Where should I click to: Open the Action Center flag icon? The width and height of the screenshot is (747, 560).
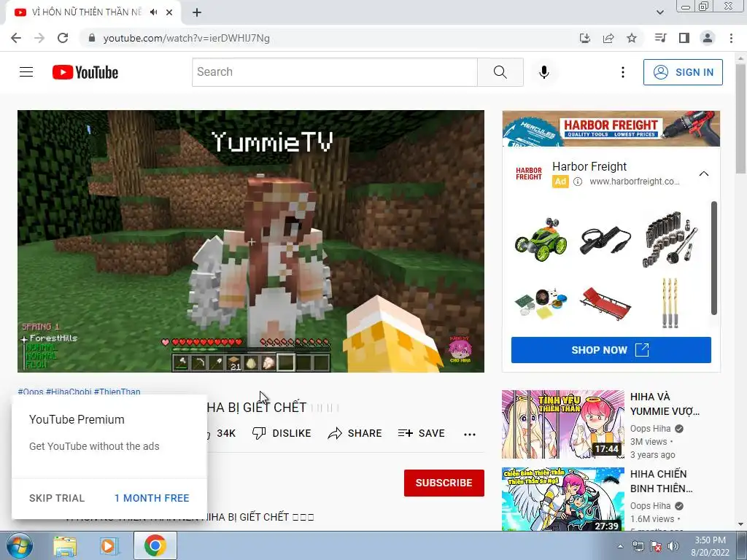pyautogui.click(x=656, y=546)
